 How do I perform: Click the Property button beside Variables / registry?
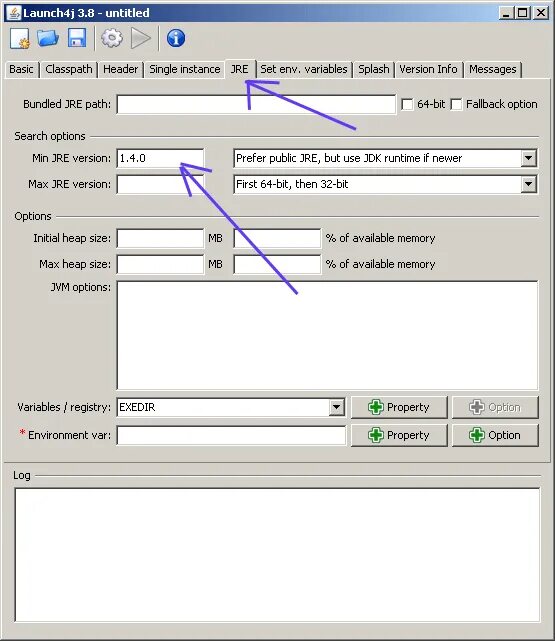399,407
